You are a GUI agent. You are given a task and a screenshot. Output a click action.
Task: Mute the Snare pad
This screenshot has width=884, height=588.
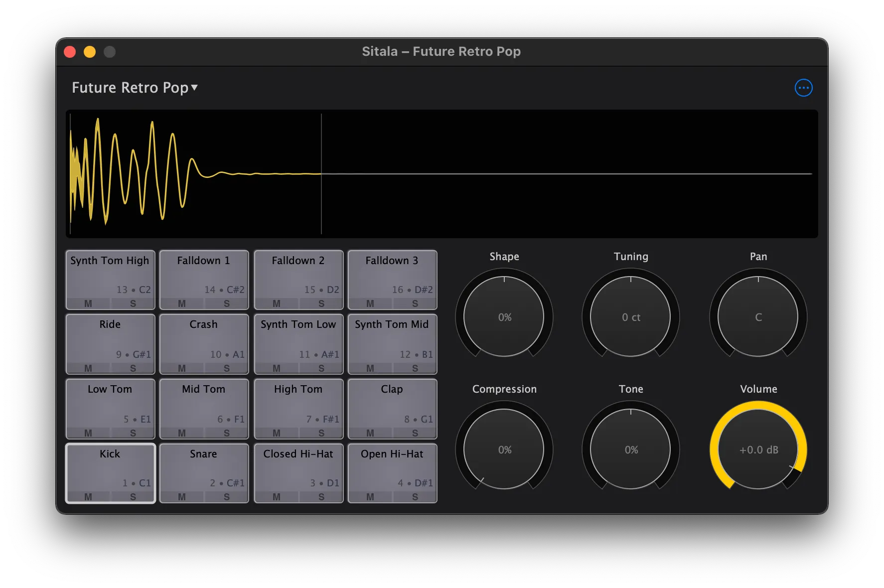tap(182, 497)
